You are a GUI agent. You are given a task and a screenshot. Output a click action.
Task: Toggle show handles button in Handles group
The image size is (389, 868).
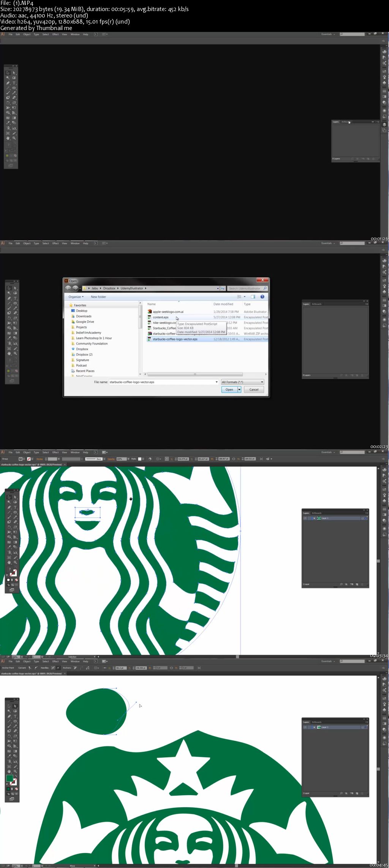(52, 668)
